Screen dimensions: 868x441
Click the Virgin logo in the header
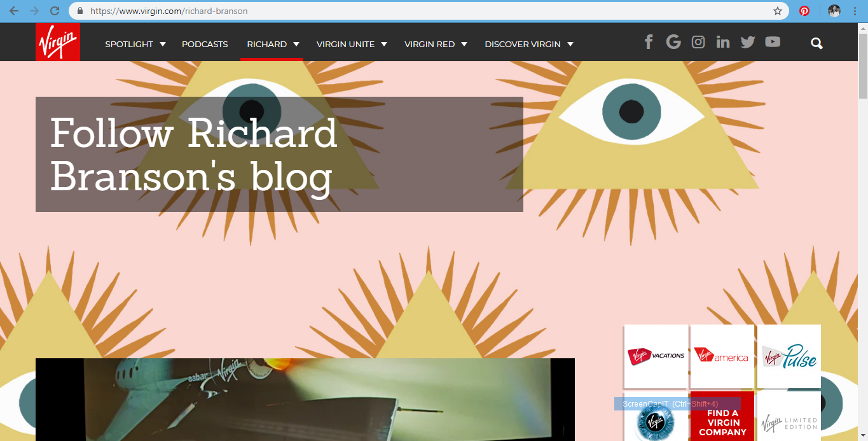click(58, 42)
